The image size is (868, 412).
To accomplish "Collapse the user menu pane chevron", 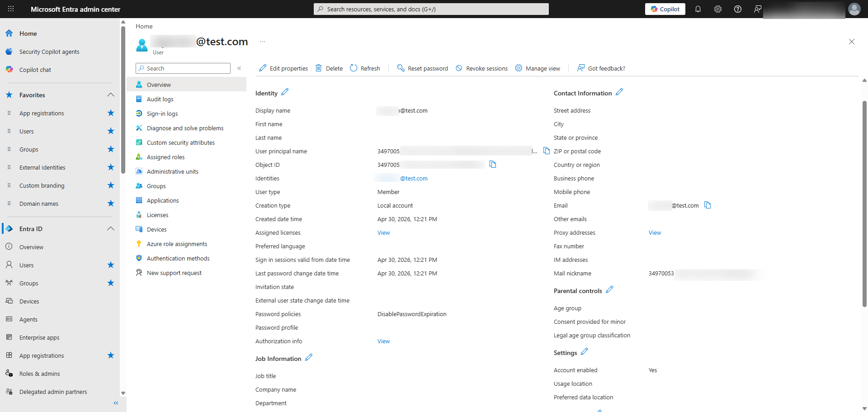I will click(x=239, y=68).
